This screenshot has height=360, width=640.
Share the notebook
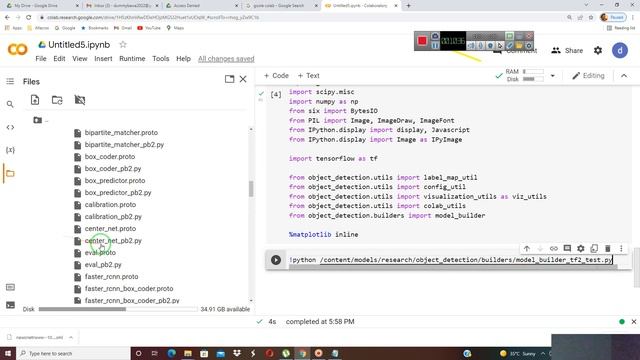(567, 51)
